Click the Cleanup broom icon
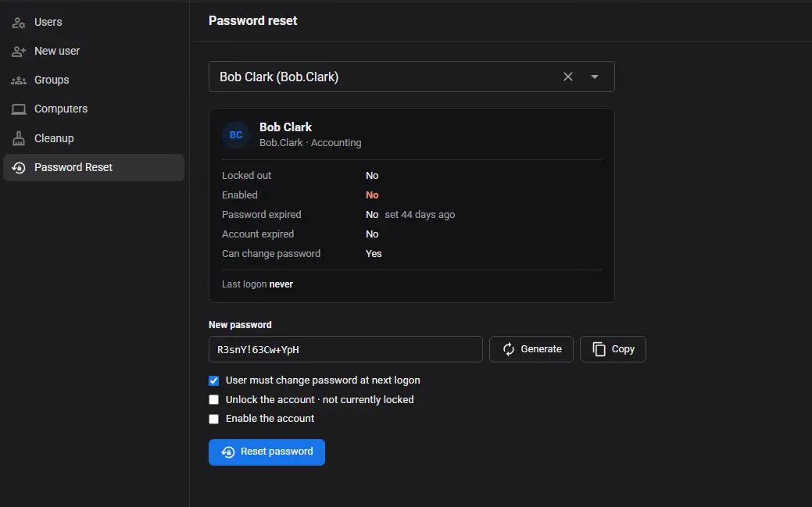The height and width of the screenshot is (507, 812). (x=19, y=138)
